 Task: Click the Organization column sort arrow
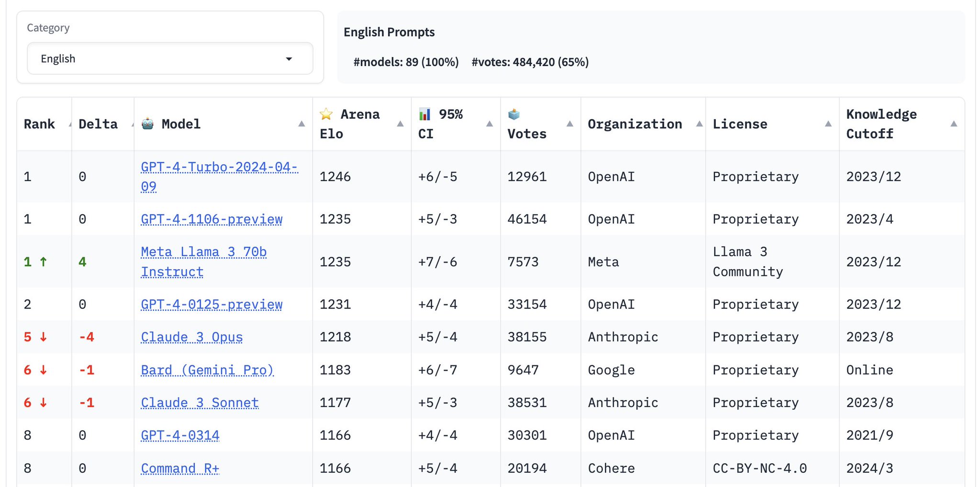700,124
